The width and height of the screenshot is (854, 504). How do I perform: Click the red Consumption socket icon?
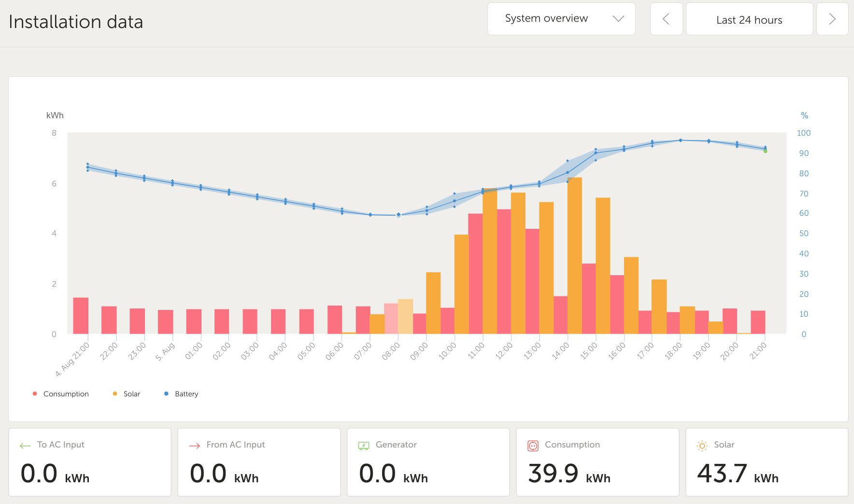pyautogui.click(x=533, y=446)
